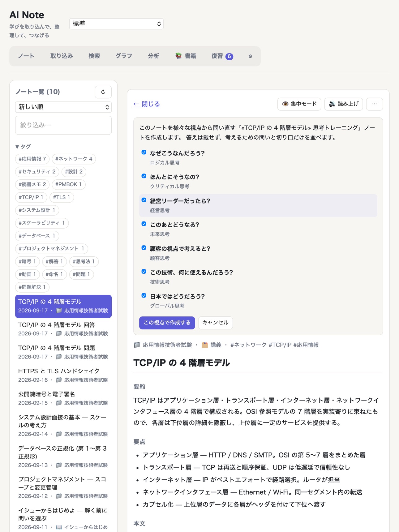The width and height of the screenshot is (399, 532).
Task: Open the 新しい順 sort dropdown
Action: [x=63, y=107]
